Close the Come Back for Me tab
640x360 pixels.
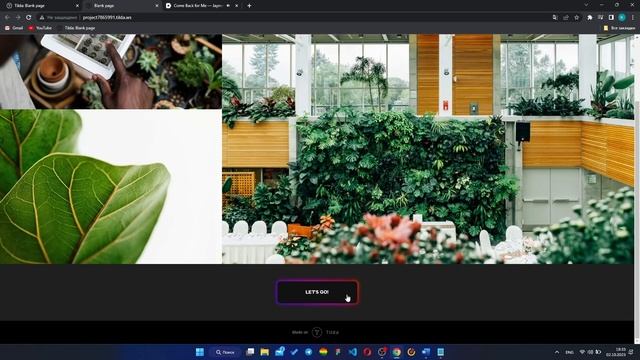(236, 6)
